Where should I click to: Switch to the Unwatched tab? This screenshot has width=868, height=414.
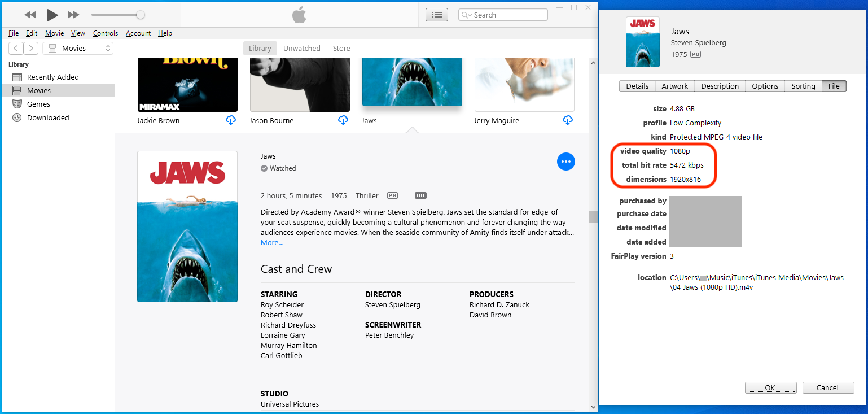coord(302,49)
